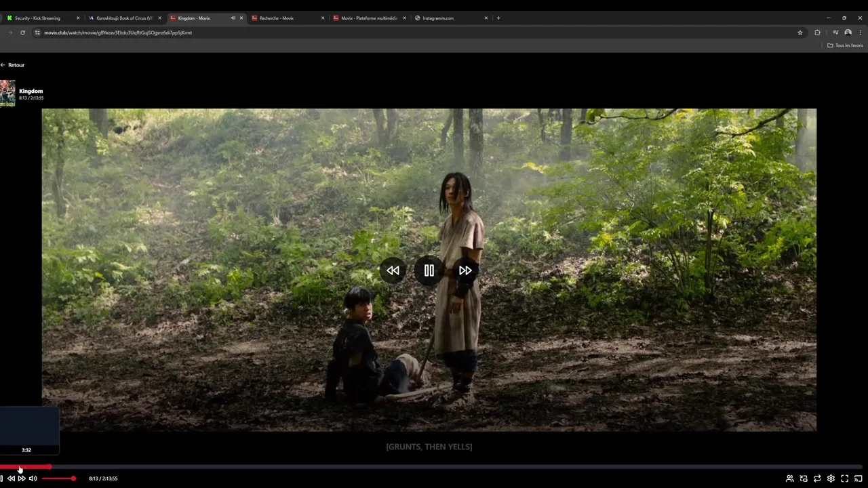
Task: Open a new browser tab
Action: point(498,18)
